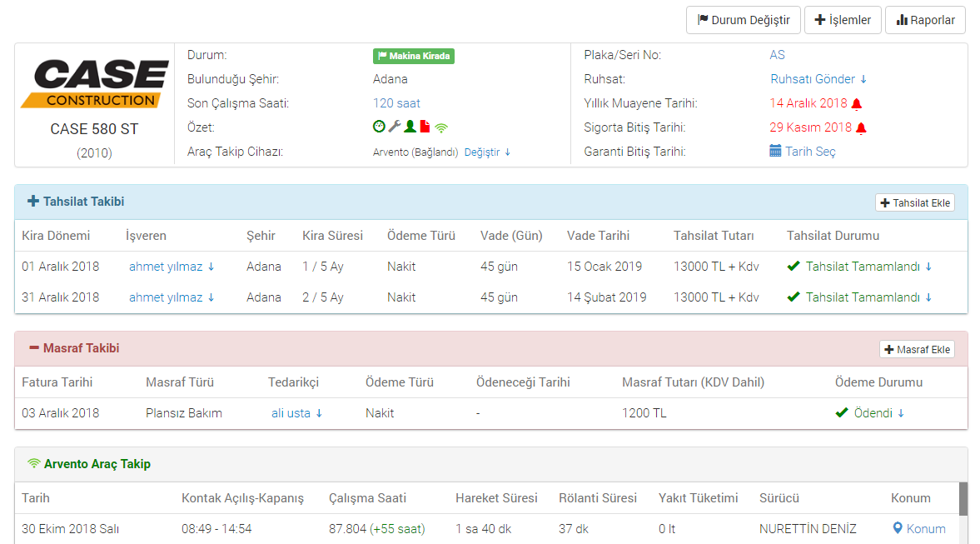The width and height of the screenshot is (980, 544).
Task: Click the 1 sa 40 dk movement duration
Action: [x=483, y=528]
